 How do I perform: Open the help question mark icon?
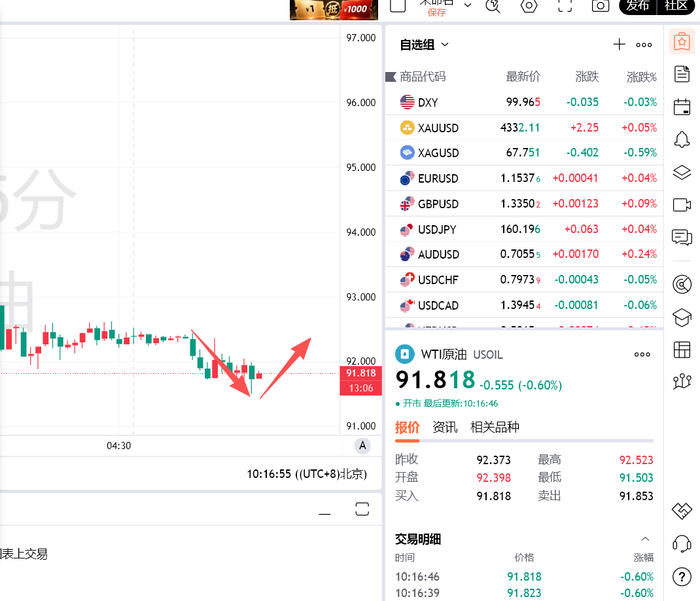coord(682,577)
